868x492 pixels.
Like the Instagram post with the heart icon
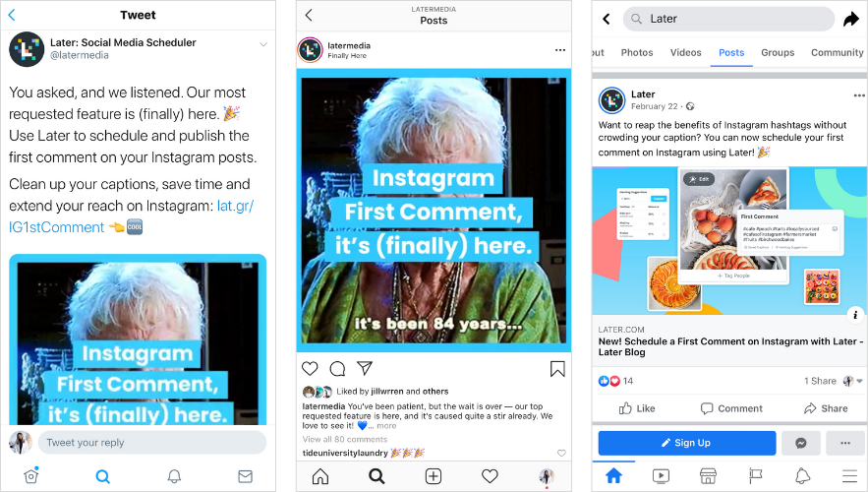point(310,368)
